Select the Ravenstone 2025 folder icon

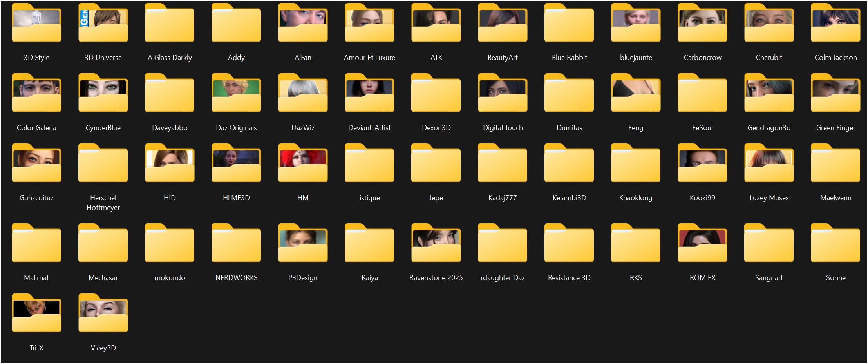[x=436, y=243]
